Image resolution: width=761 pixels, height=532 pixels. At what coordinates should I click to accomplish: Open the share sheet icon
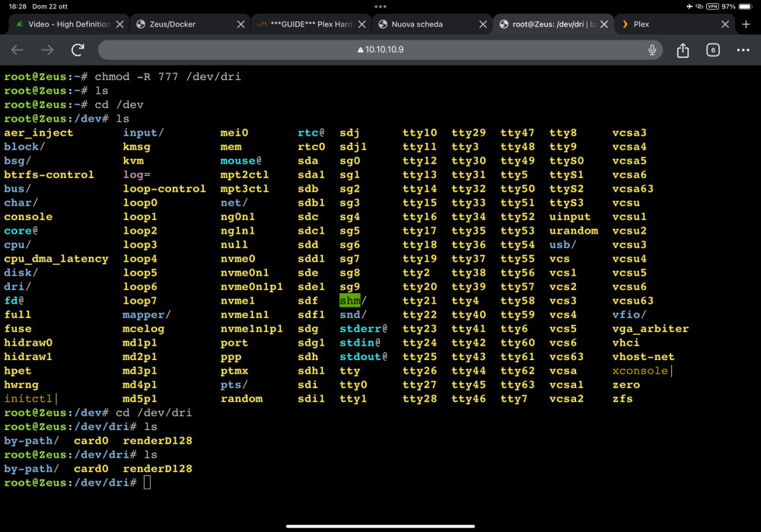point(683,49)
